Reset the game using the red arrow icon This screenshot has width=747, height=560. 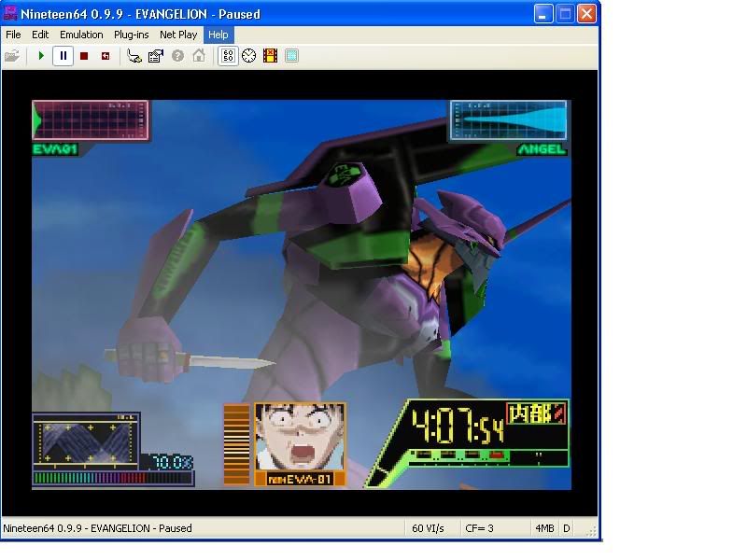point(106,56)
